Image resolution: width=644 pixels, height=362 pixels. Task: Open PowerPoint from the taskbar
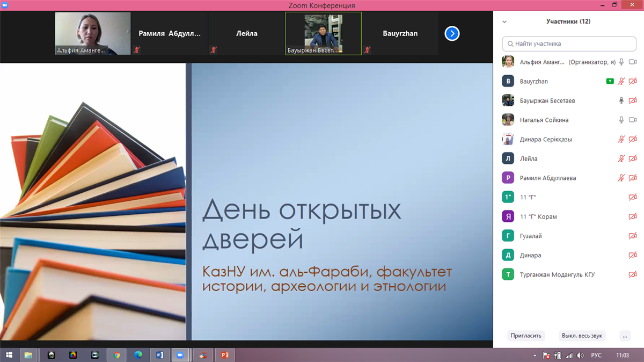click(x=225, y=355)
